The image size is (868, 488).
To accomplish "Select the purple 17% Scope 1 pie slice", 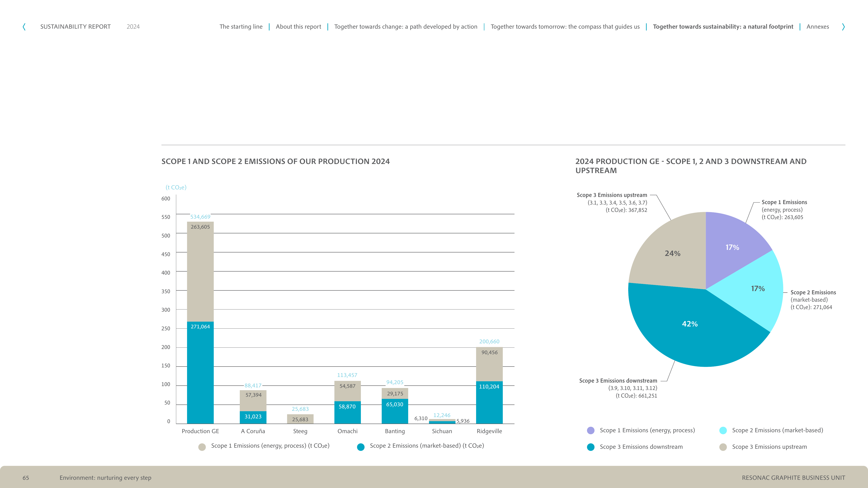I will [x=732, y=247].
